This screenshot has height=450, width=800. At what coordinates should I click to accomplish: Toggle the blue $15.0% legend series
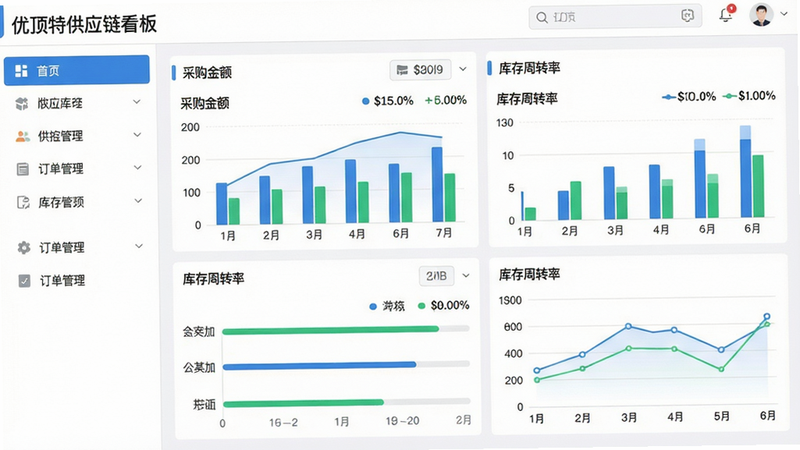coord(387,101)
